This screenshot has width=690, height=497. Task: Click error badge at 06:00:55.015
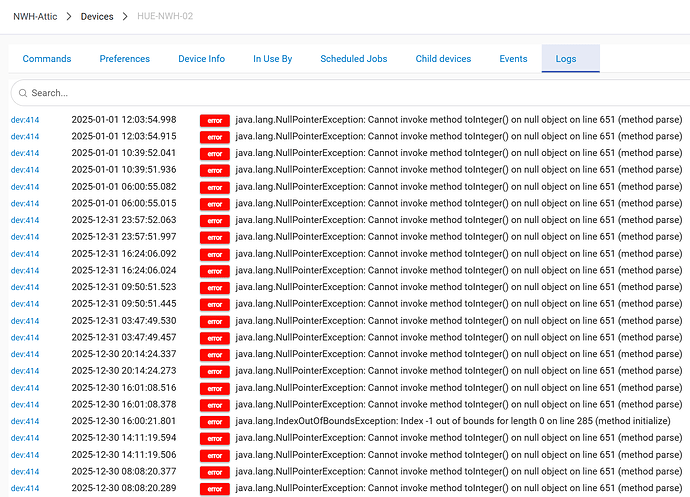(x=215, y=204)
